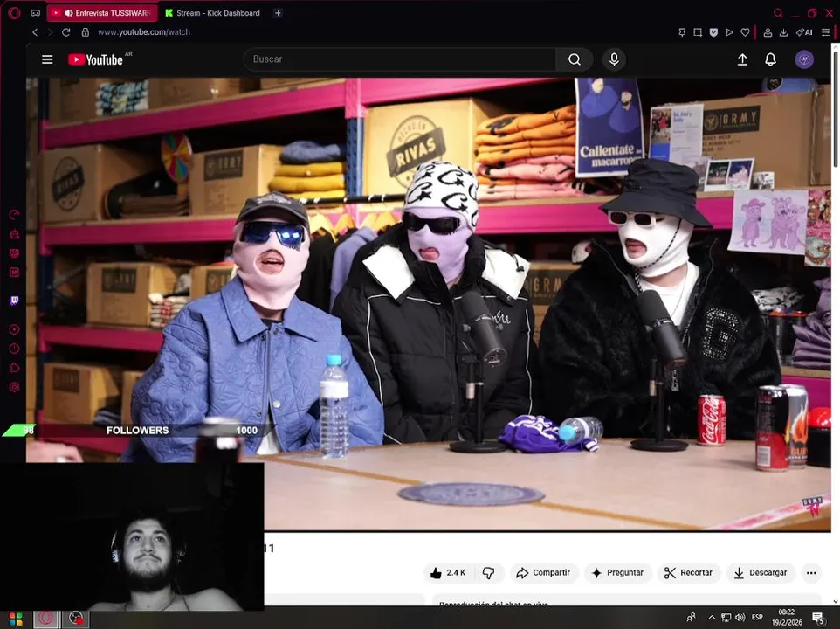Click the Preguntar button

[617, 573]
